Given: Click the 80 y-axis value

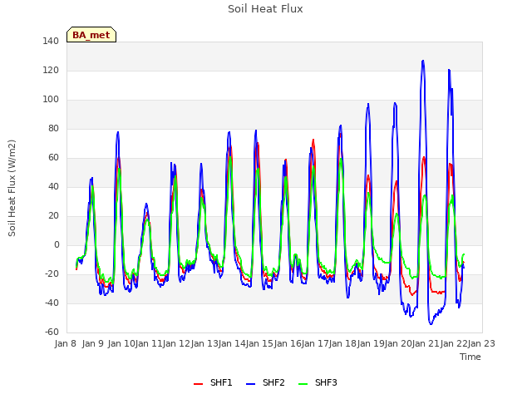Looking at the screenshot, I should point(53,128).
